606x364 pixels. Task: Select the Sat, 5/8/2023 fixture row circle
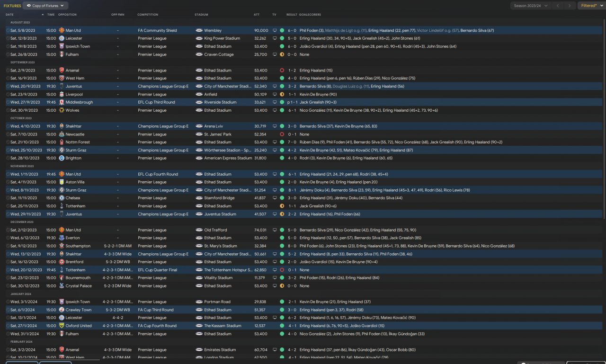point(8,30)
